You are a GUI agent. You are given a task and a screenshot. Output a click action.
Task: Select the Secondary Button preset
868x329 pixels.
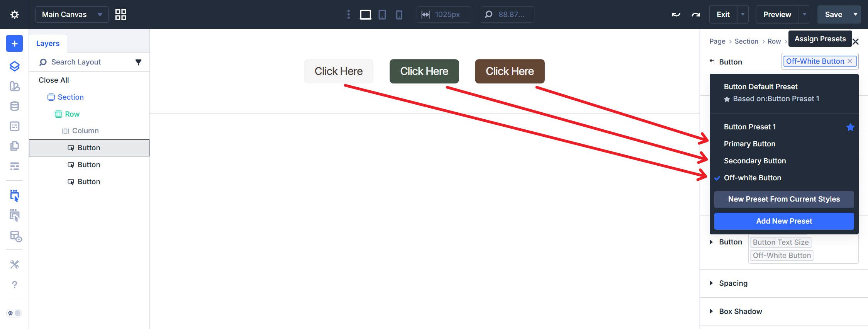tap(754, 161)
